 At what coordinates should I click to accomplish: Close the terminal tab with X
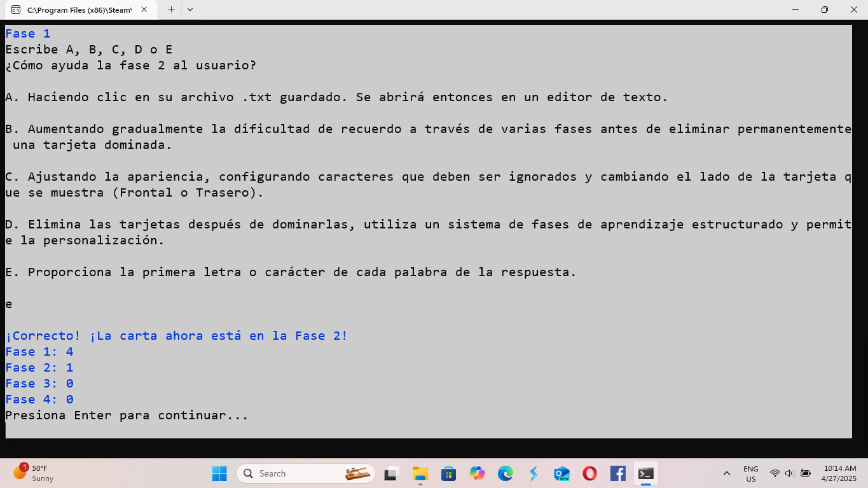(144, 10)
